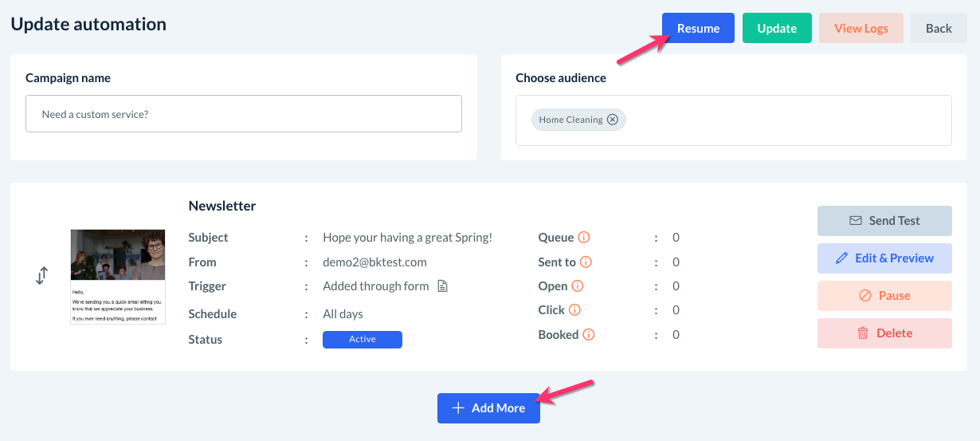Click the Open metric info icon

coord(578,285)
